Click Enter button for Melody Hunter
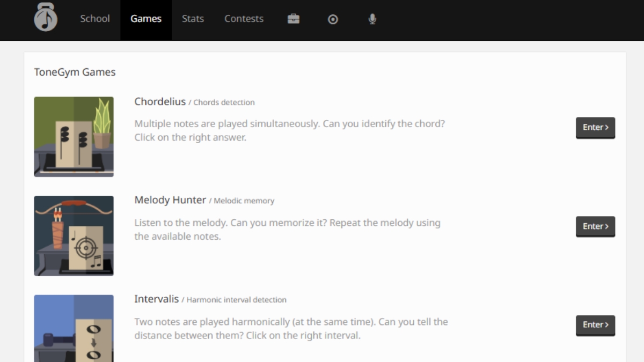The width and height of the screenshot is (644, 362). [x=596, y=227]
